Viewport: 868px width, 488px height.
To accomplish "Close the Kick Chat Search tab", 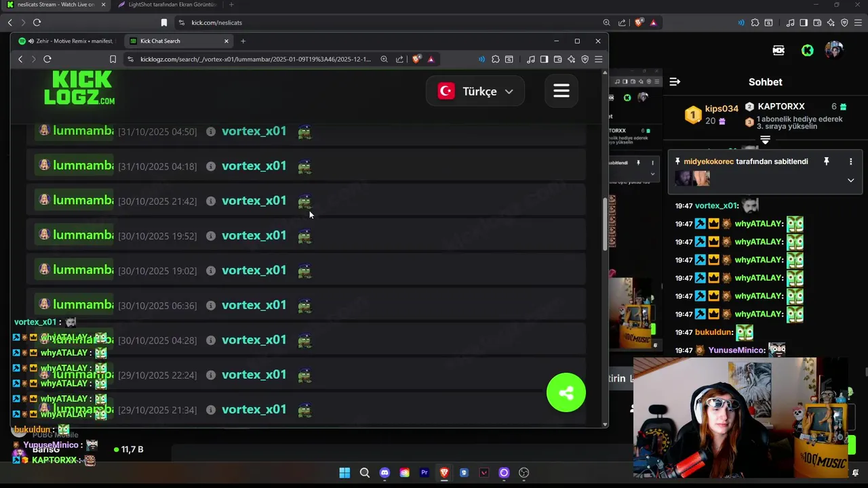I will tap(226, 41).
